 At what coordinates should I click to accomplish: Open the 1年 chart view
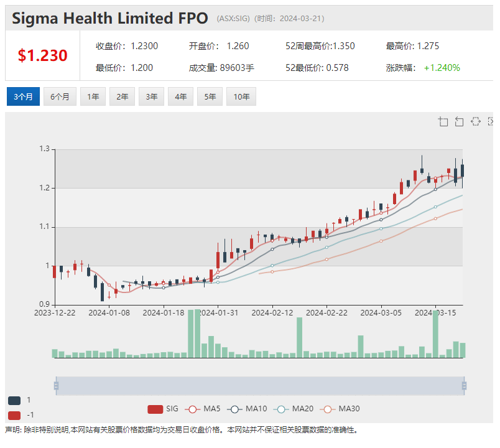(93, 96)
